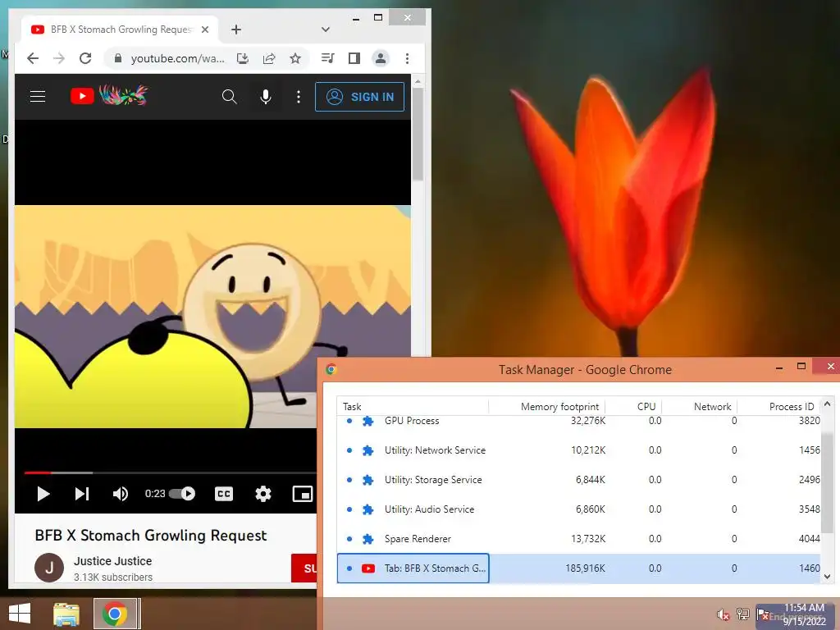This screenshot has height=630, width=840.
Task: Click the youtube.com address bar URL
Action: [177, 58]
